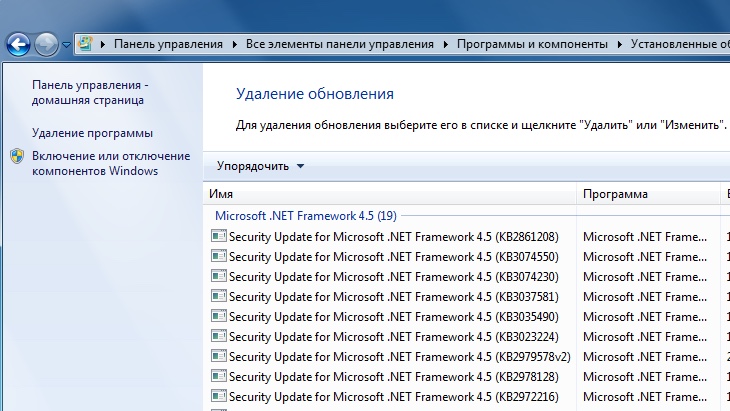Screen dimensions: 730x411
Task: Collapse the "Microsoft .NET Framework 4.5 (19)" group
Action: point(305,215)
